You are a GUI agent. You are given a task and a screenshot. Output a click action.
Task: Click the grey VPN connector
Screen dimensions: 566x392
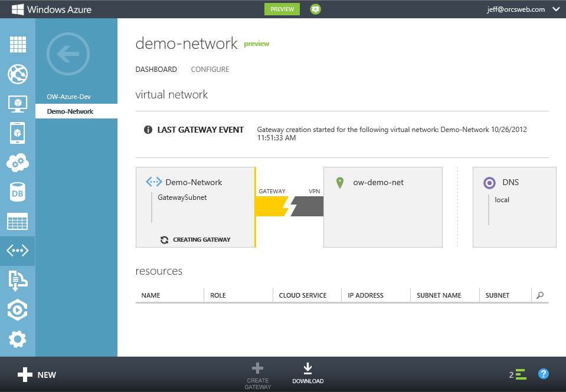pyautogui.click(x=307, y=206)
